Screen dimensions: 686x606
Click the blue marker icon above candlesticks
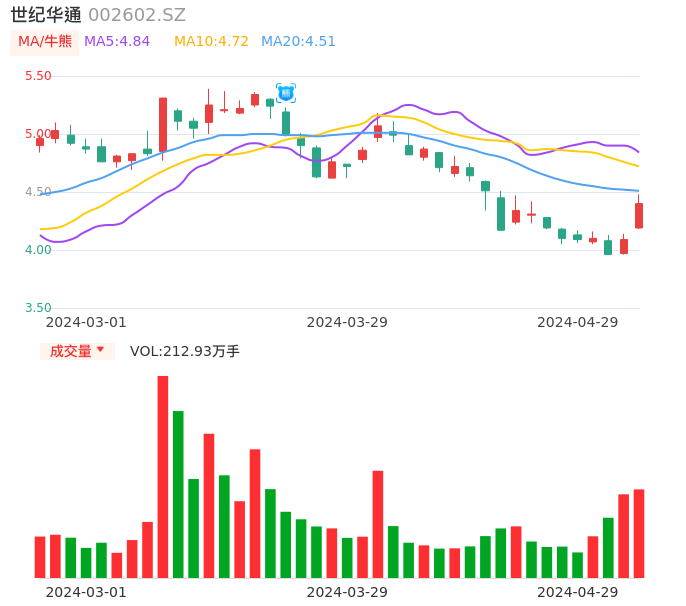click(x=286, y=93)
